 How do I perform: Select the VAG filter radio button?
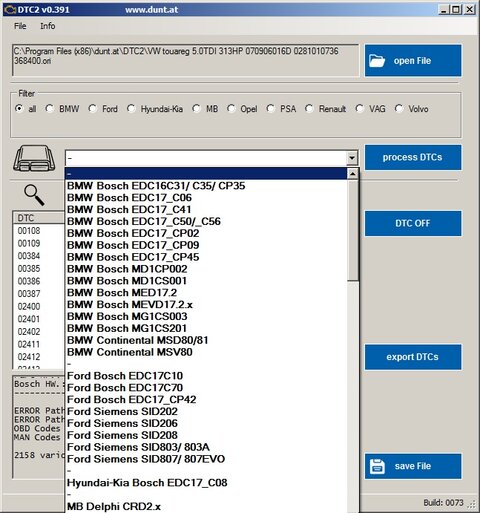[359, 109]
